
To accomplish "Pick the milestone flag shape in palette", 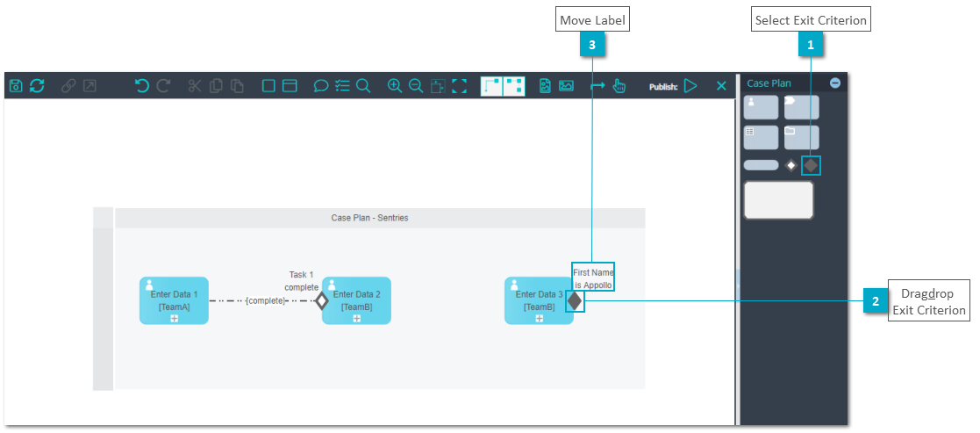I will point(801,107).
